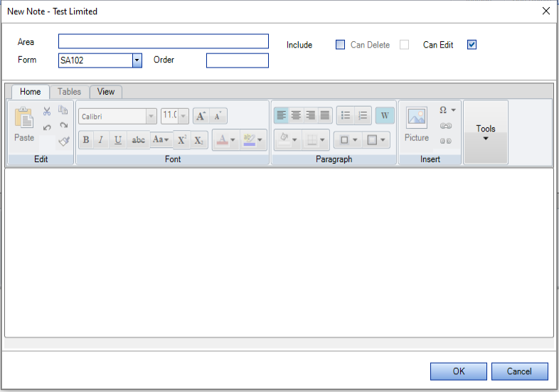Toggle bold formatting
This screenshot has width=559, height=392.
(x=86, y=139)
